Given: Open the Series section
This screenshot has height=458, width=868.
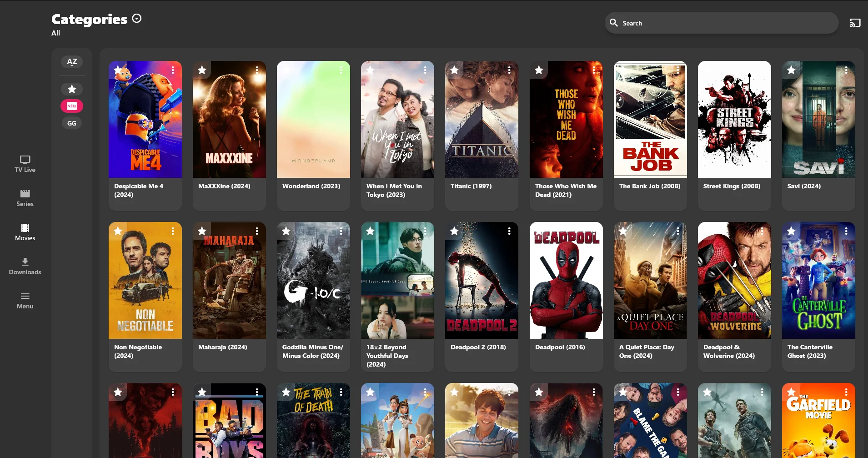Looking at the screenshot, I should pyautogui.click(x=25, y=198).
